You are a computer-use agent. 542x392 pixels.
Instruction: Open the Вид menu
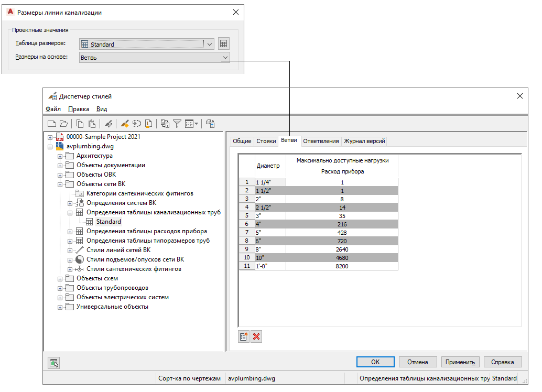pyautogui.click(x=102, y=109)
